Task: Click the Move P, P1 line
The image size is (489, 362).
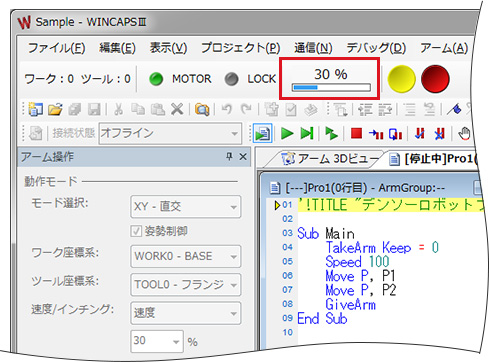Action: (x=360, y=276)
